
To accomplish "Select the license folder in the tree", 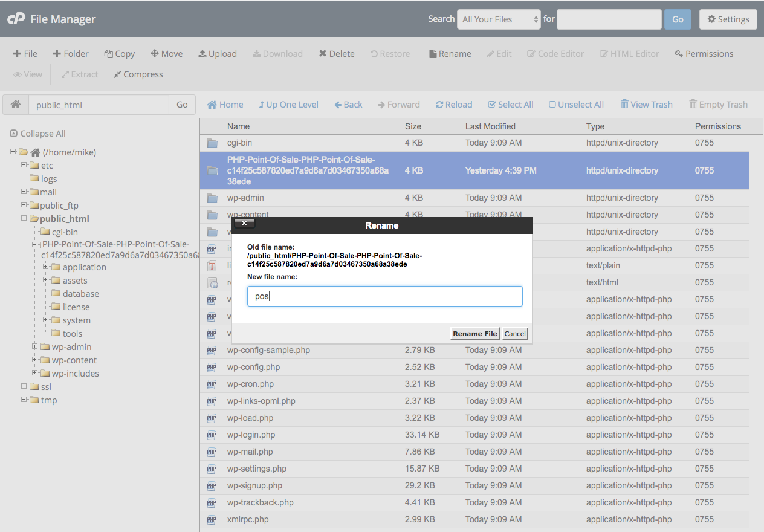I will point(76,307).
